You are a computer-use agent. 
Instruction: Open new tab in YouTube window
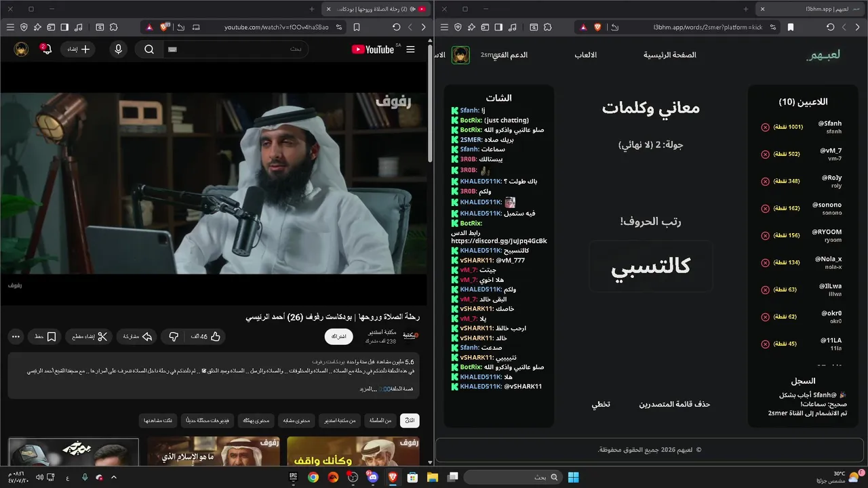pos(312,9)
